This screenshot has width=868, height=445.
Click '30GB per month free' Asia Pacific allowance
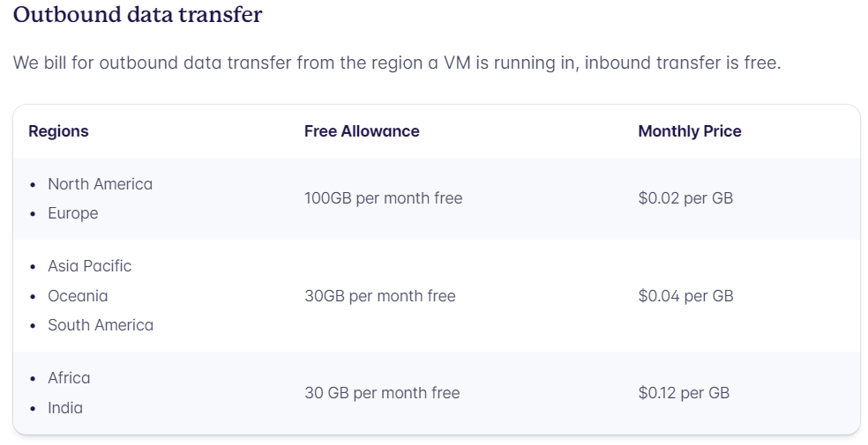pyautogui.click(x=379, y=296)
